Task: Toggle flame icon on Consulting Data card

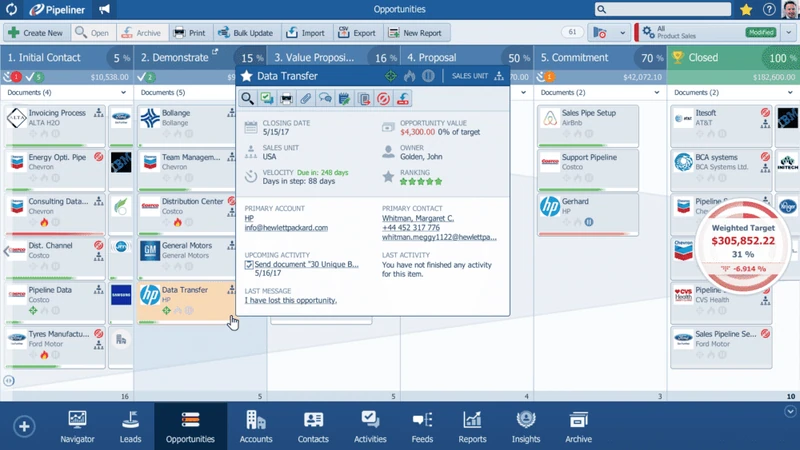Action: tap(44, 222)
